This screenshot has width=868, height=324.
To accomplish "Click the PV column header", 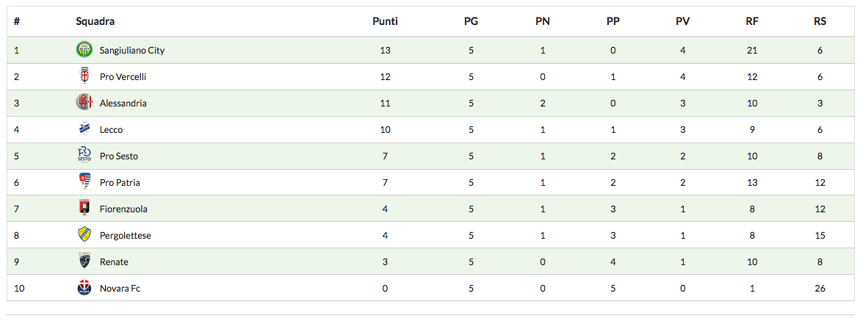I will point(683,21).
